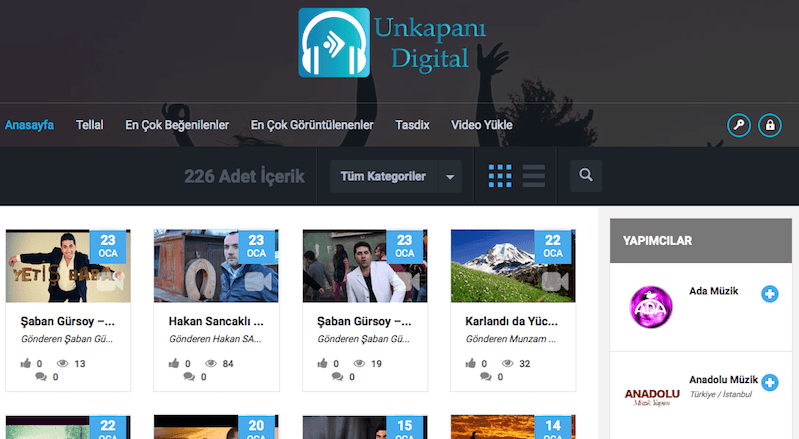Open the Ada Müzik producer logo
Image resolution: width=799 pixels, height=439 pixels.
(651, 307)
